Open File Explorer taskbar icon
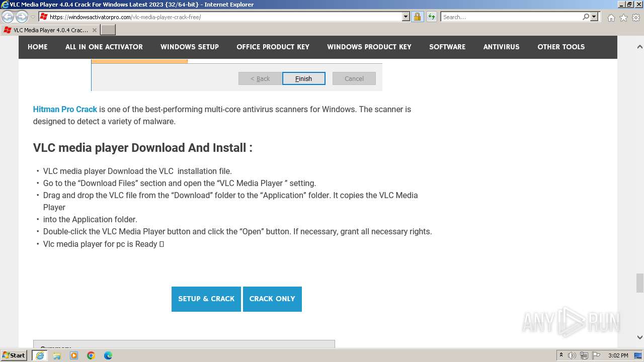 (x=57, y=355)
